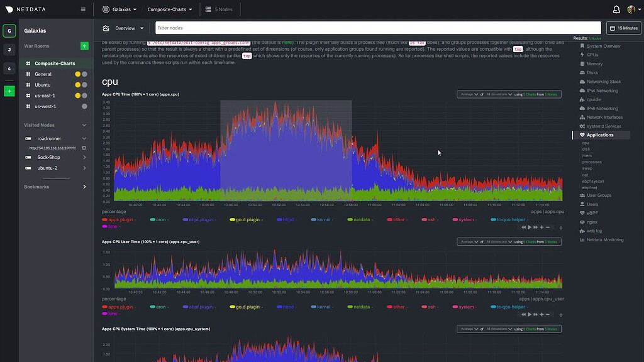Click the apps.plugin color swatch in the legend
644x362 pixels.
(x=106, y=219)
